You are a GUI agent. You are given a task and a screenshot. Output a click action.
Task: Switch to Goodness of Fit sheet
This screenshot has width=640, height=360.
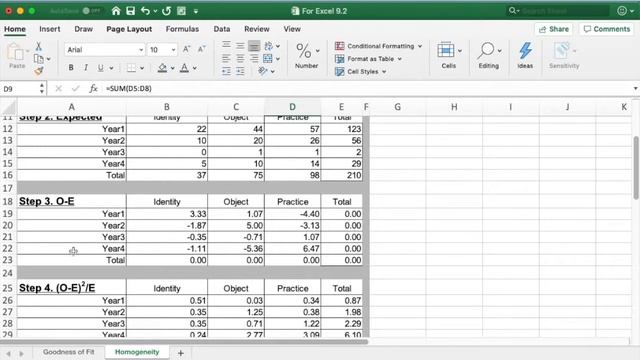coord(69,351)
